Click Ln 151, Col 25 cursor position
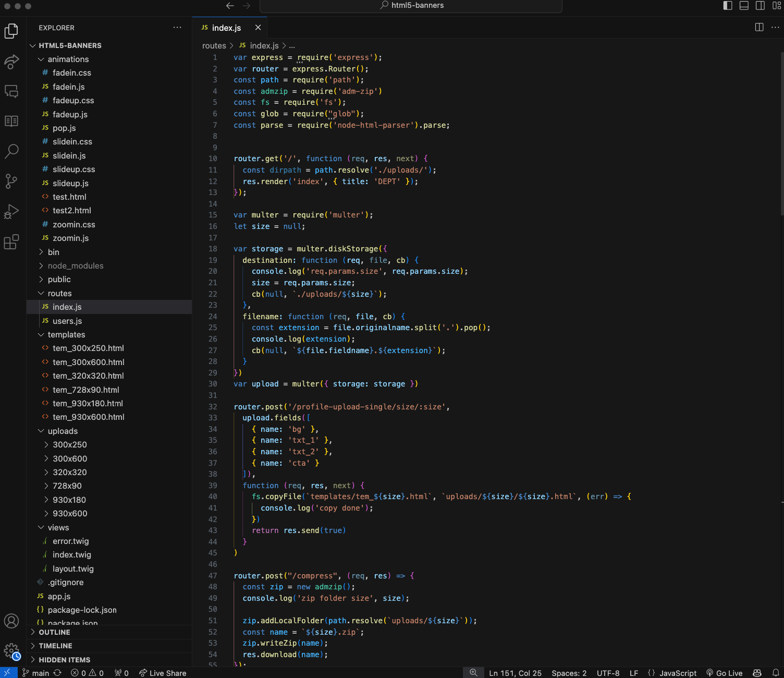The image size is (784, 678). click(515, 673)
